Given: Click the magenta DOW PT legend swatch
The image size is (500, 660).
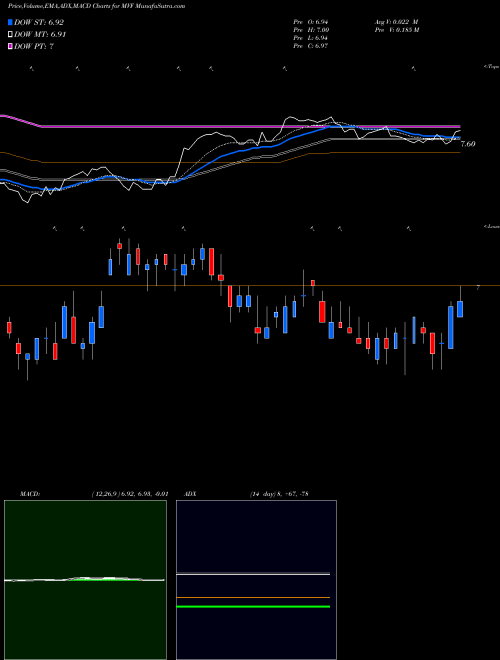Looking at the screenshot, I should coord(10,46).
